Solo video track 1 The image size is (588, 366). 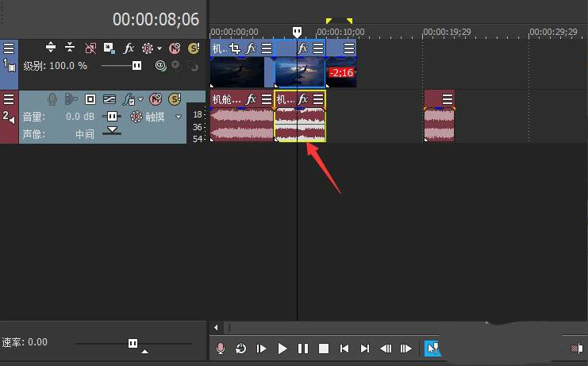(x=194, y=48)
